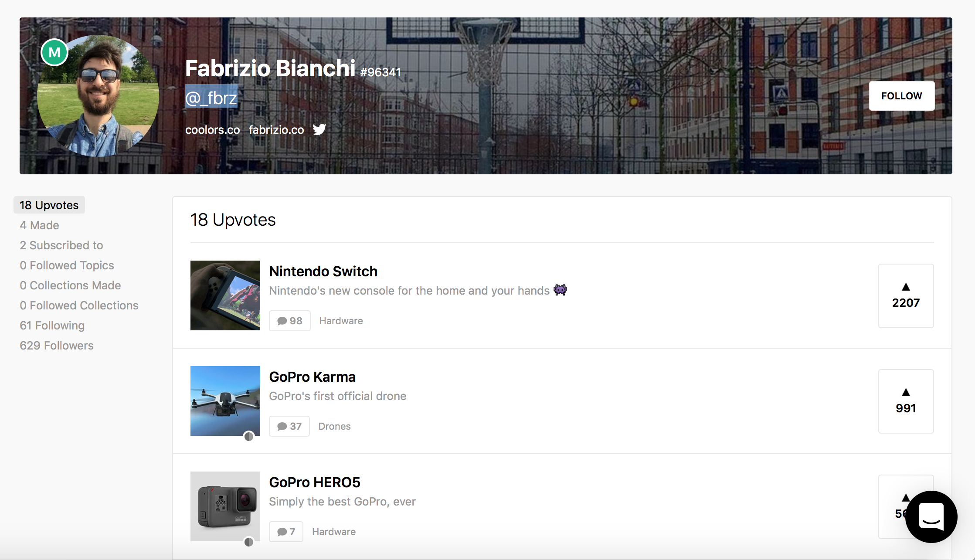Switch to the 4 Made tab

coord(39,225)
